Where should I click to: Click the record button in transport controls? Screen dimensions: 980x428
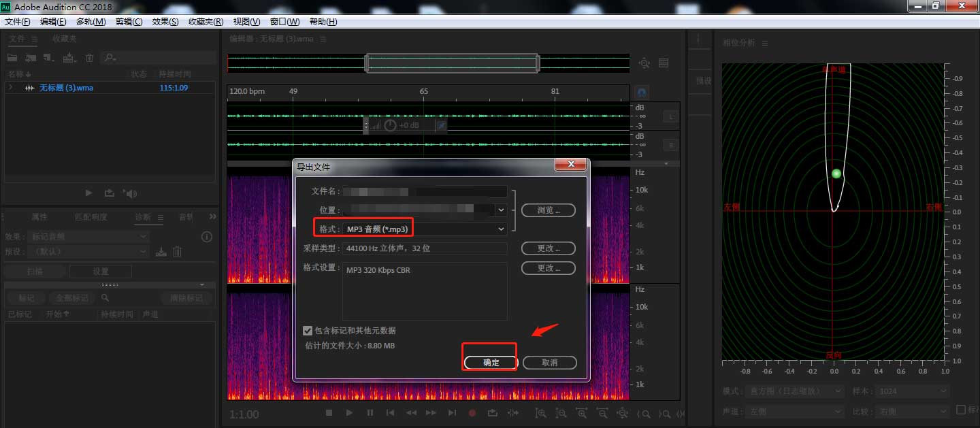click(472, 413)
